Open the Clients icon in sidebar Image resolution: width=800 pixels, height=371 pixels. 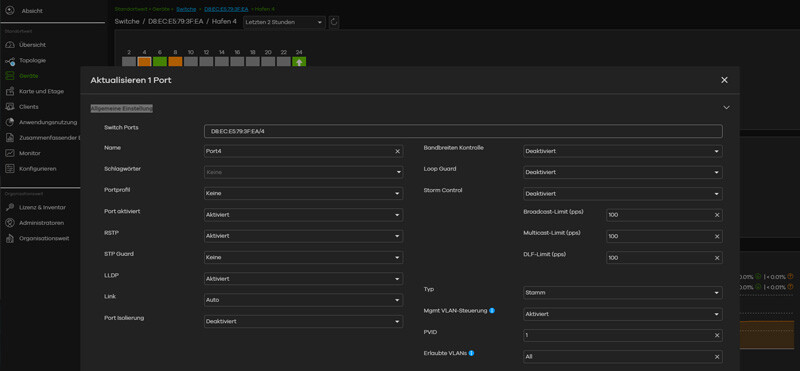click(9, 107)
